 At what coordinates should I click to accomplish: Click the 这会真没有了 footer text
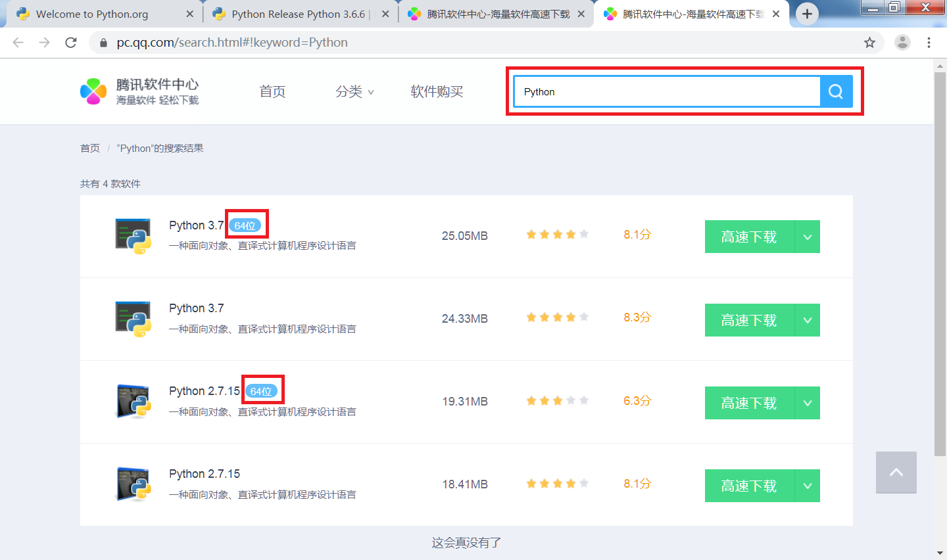click(x=466, y=543)
